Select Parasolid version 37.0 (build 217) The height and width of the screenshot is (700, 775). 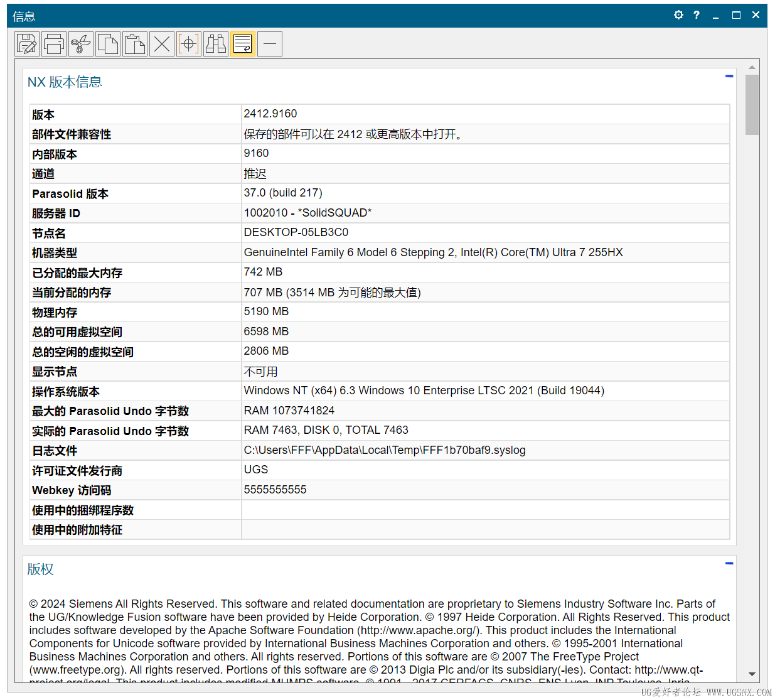click(x=283, y=193)
